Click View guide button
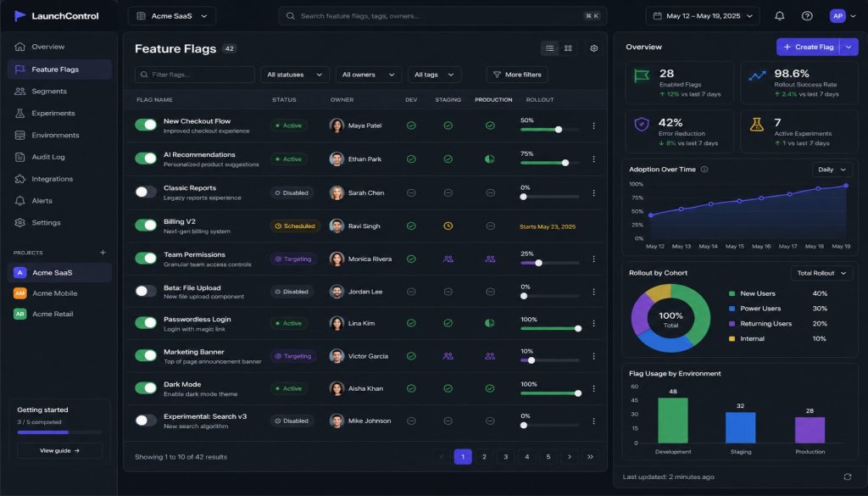The image size is (868, 496). click(59, 450)
